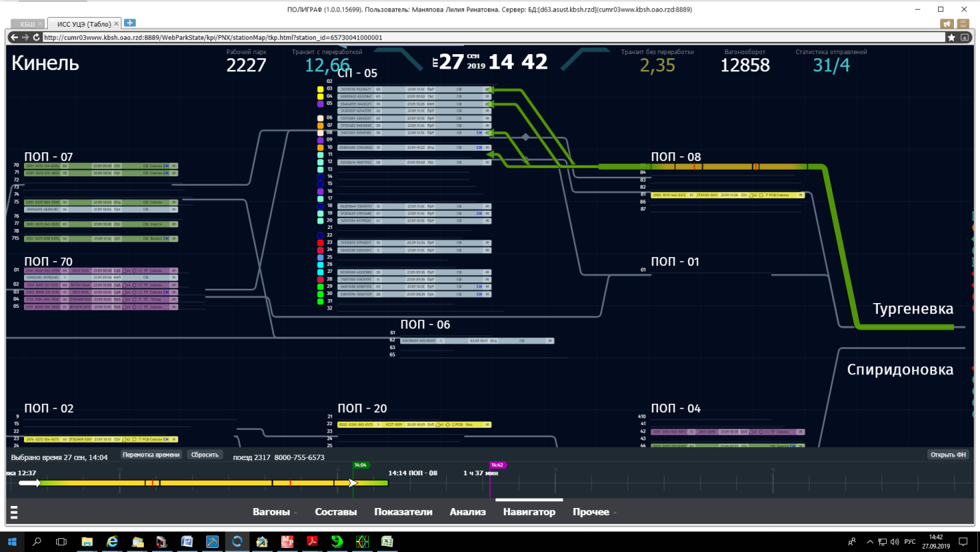980x552 pixels.
Task: Open Excel from the taskbar
Action: tap(387, 541)
